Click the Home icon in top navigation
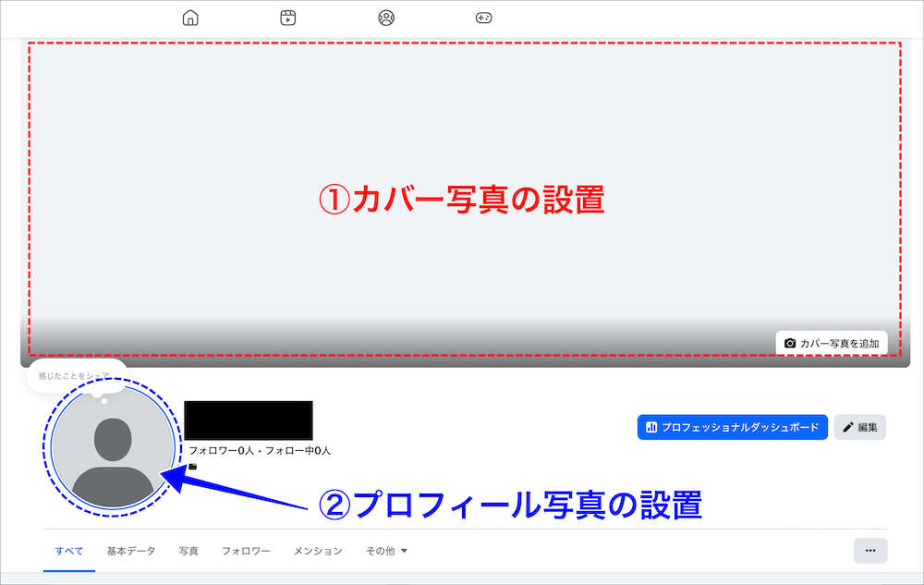The width and height of the screenshot is (924, 585). 190,17
